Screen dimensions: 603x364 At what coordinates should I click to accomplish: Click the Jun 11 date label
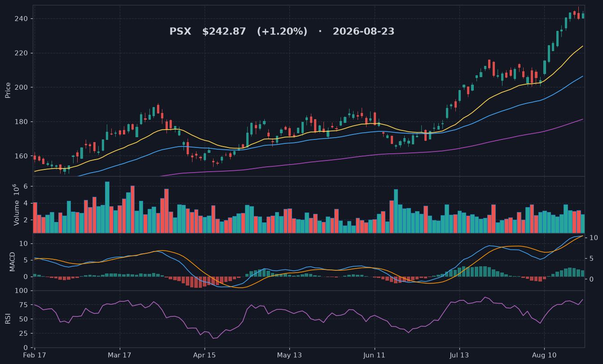point(374,355)
